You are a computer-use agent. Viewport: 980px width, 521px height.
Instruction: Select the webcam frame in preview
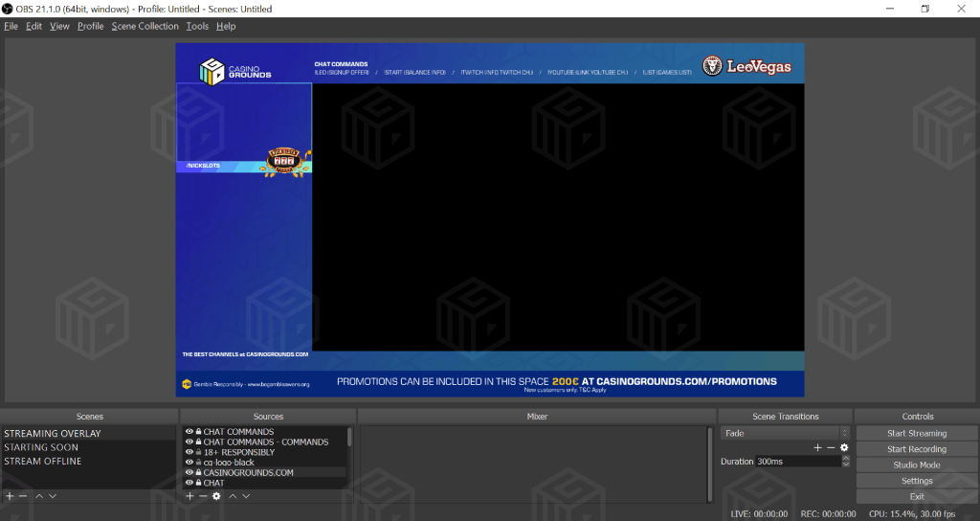244,123
